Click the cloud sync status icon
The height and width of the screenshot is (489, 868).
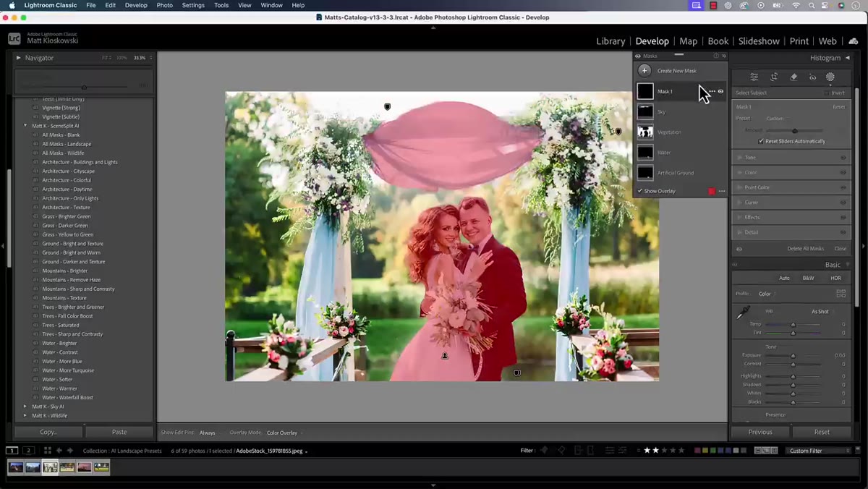(x=854, y=41)
